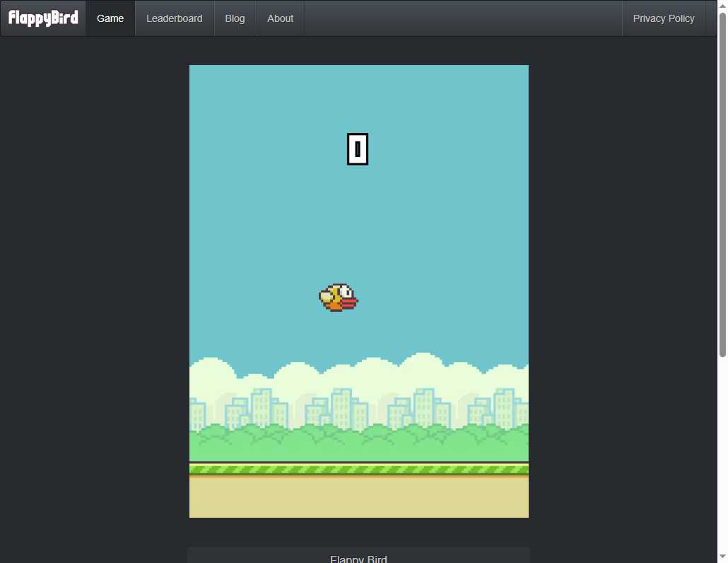
Task: Open the Leaderboard page
Action: (x=174, y=18)
